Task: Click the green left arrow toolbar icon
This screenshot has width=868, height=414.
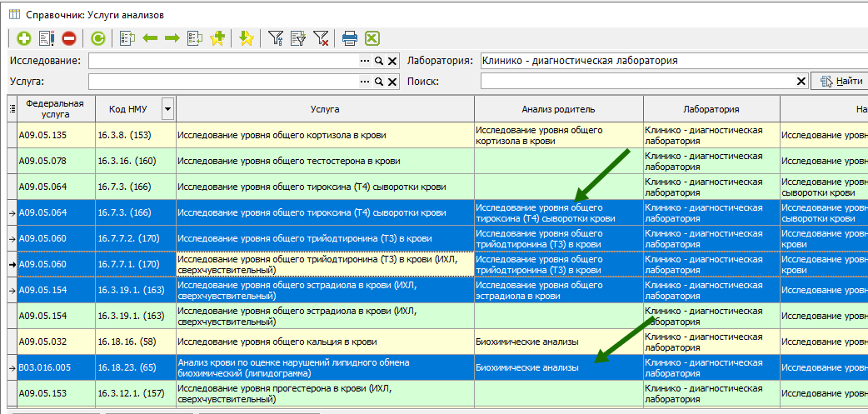Action: pyautogui.click(x=150, y=38)
